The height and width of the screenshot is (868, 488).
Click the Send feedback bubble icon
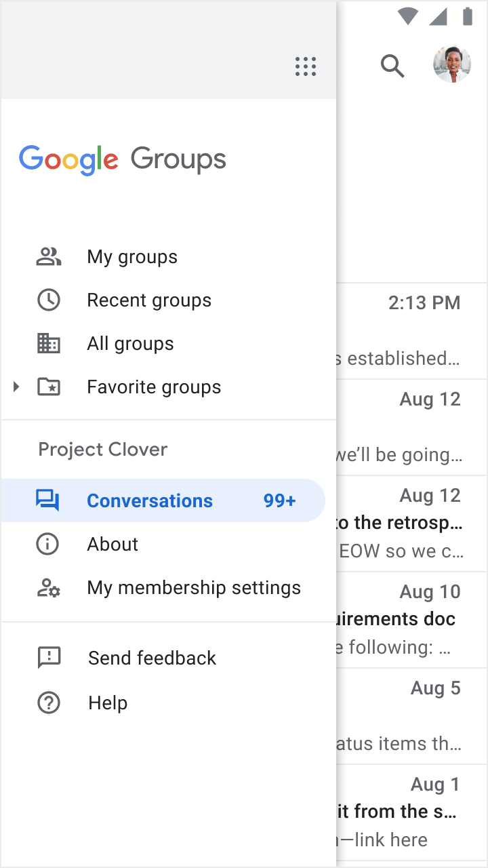click(x=49, y=658)
